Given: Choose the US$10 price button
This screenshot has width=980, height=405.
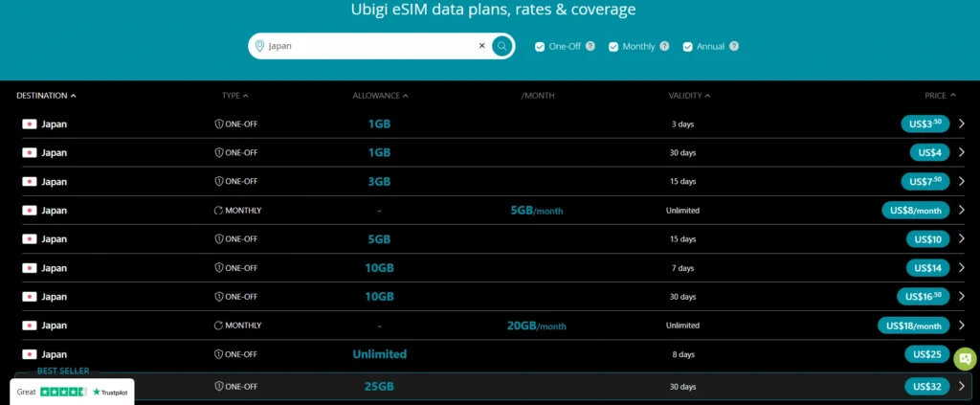Looking at the screenshot, I should pyautogui.click(x=927, y=238).
